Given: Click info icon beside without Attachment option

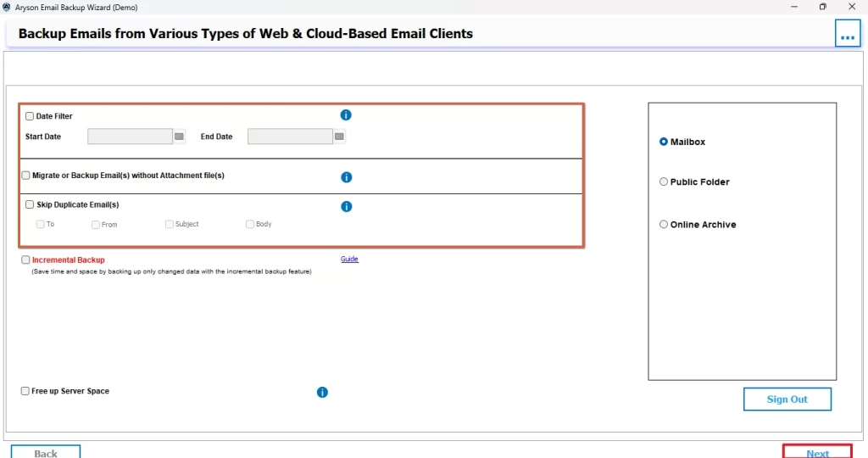Looking at the screenshot, I should click(346, 177).
